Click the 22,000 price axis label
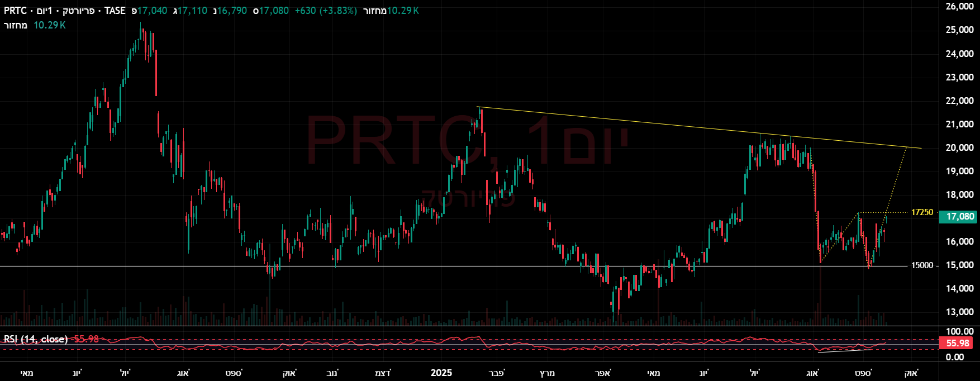 pyautogui.click(x=960, y=101)
